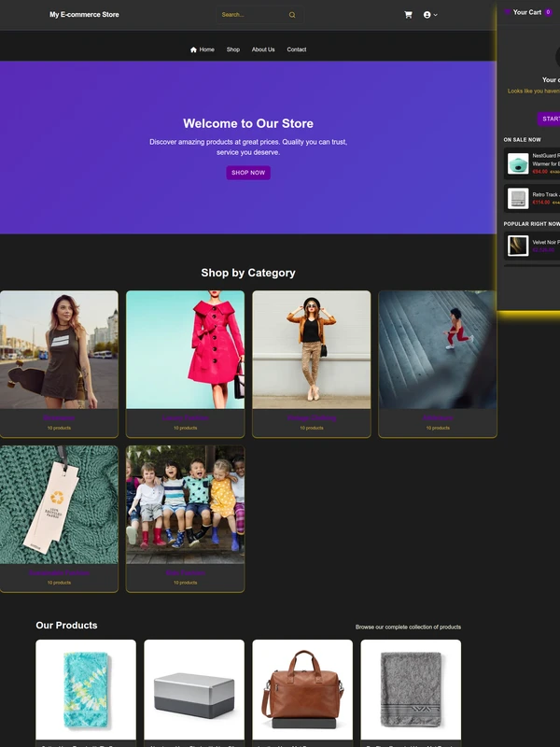Screen dimensions: 560x747
Task: Open the Kids Fashion category link
Action: pos(185,572)
